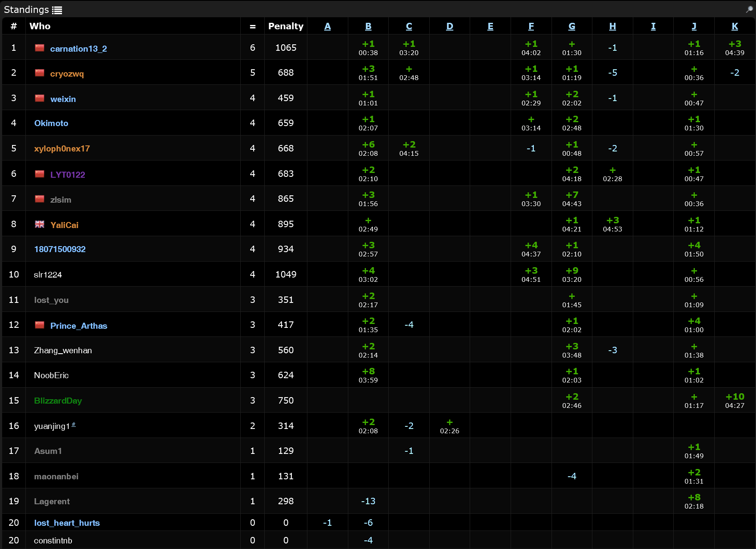This screenshot has width=756, height=549.
Task: Click YaliCai's +3 result 04:53
Action: 613,224
